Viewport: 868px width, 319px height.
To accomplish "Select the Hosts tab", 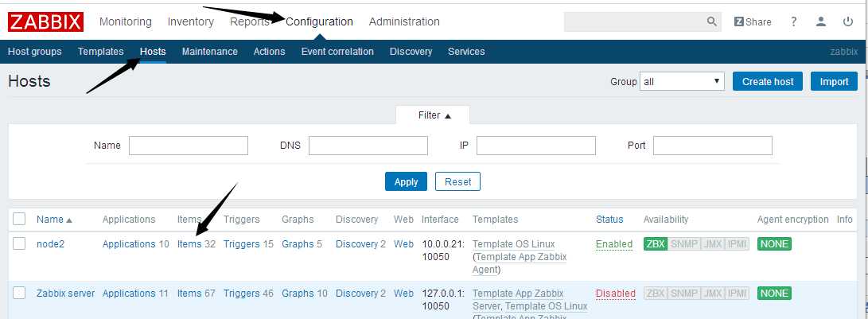I will point(153,52).
